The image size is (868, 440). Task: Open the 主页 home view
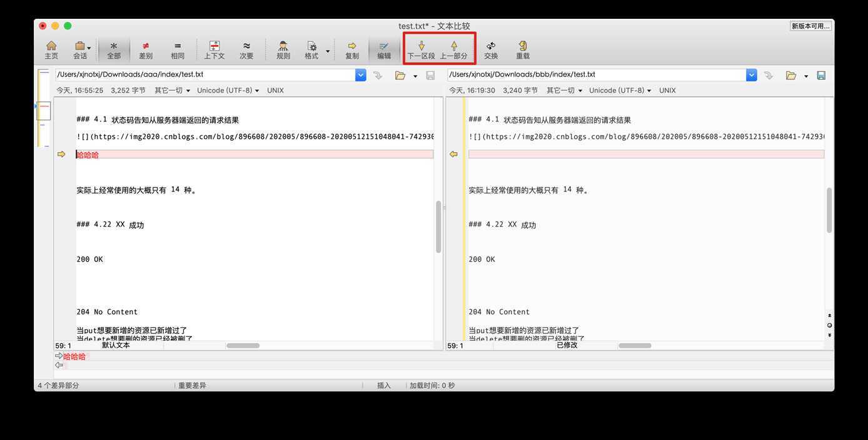pos(51,50)
